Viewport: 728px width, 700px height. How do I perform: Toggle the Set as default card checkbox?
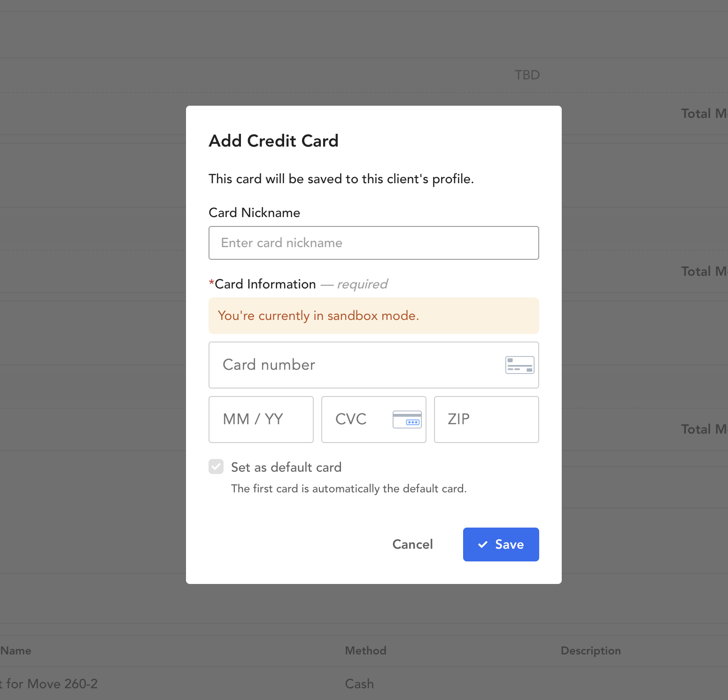(x=216, y=467)
